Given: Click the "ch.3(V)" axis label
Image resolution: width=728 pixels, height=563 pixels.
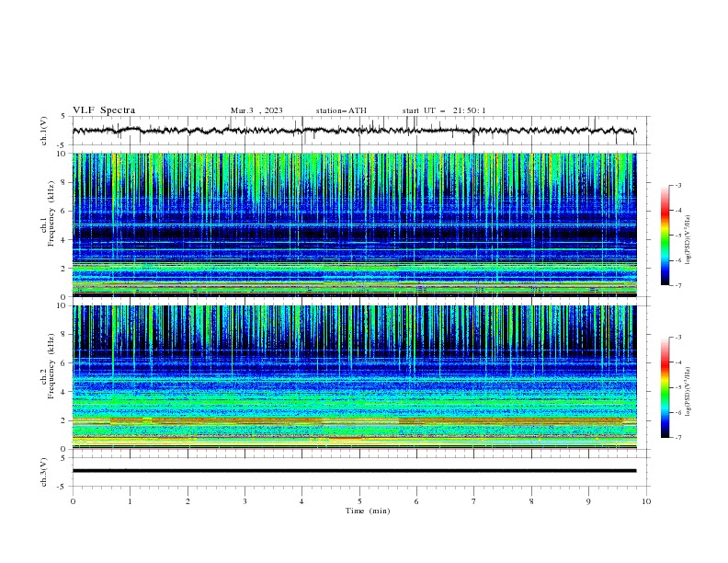Looking at the screenshot, I should [44, 472].
